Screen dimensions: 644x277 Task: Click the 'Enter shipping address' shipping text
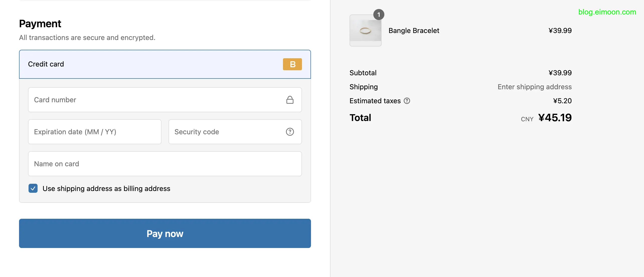534,87
